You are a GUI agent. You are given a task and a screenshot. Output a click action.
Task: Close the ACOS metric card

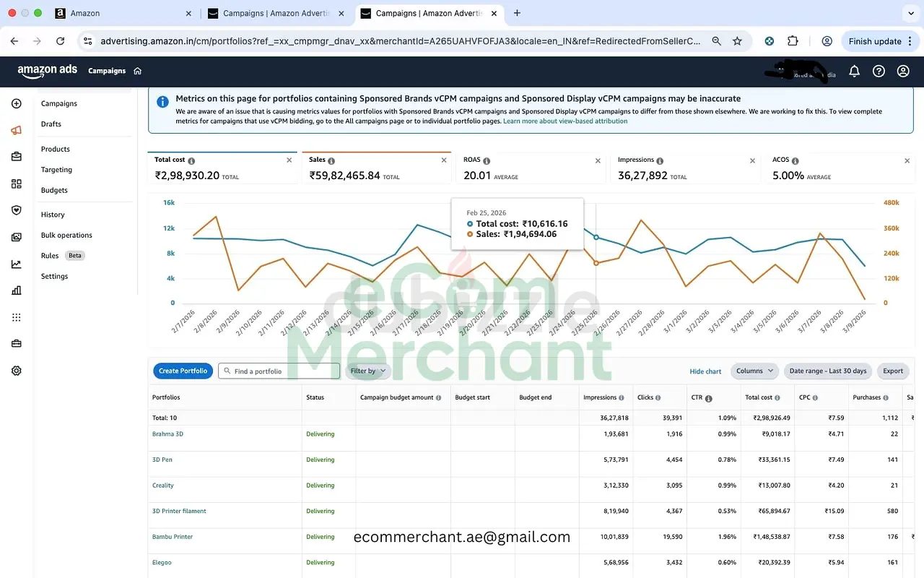[907, 160]
